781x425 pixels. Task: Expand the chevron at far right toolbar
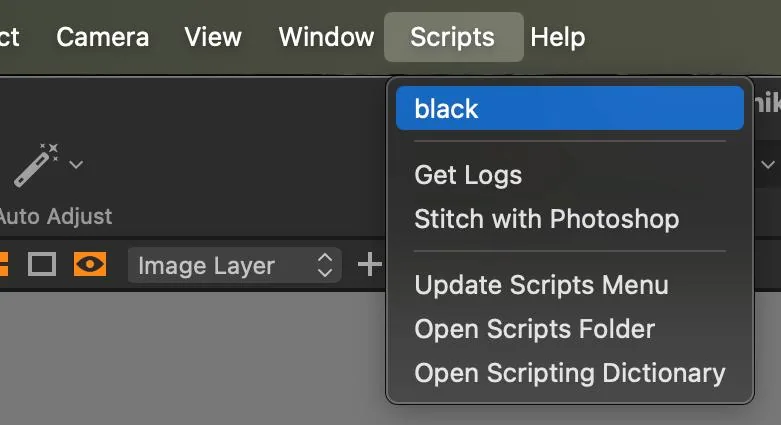[768, 164]
